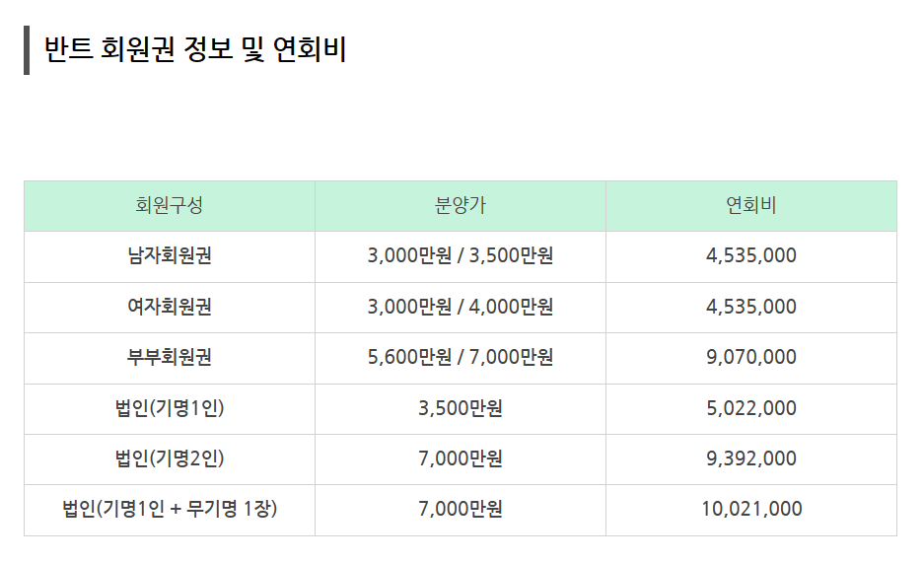924x563 pixels.
Task: Click the 3,000만원 / 4,000만원 price cell
Action: 461,307
